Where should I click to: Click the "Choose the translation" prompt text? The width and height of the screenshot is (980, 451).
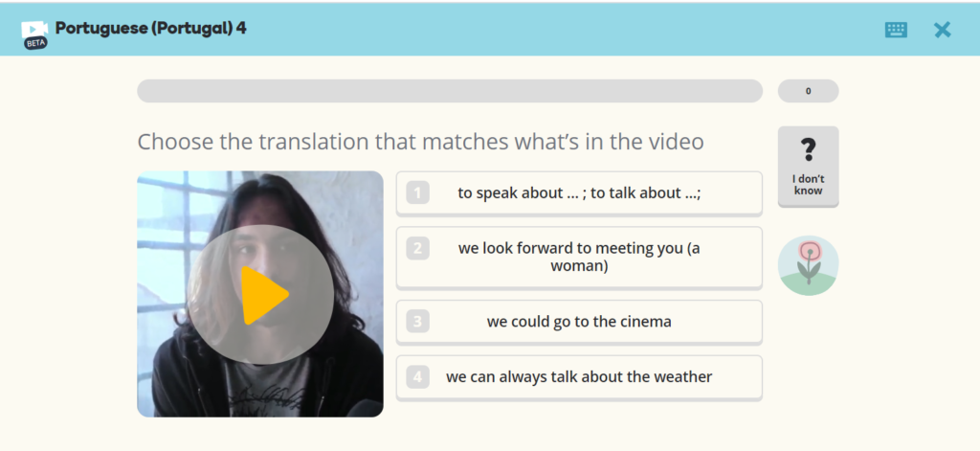tap(420, 142)
